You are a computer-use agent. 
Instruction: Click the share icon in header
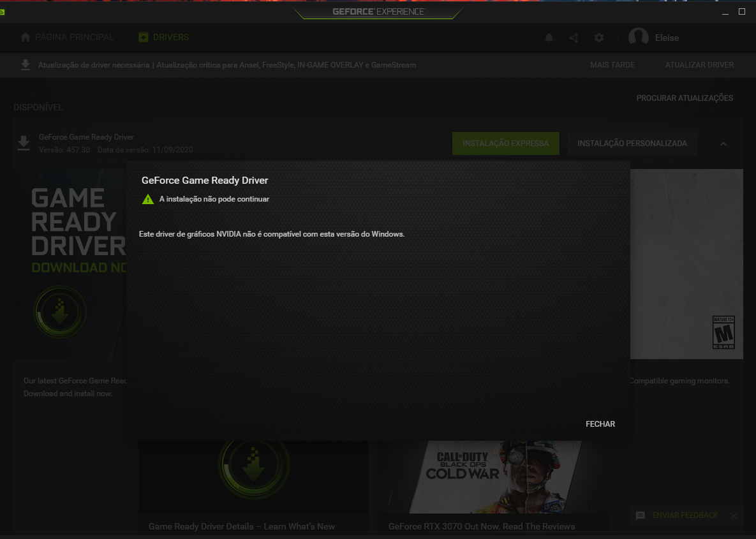tap(574, 38)
